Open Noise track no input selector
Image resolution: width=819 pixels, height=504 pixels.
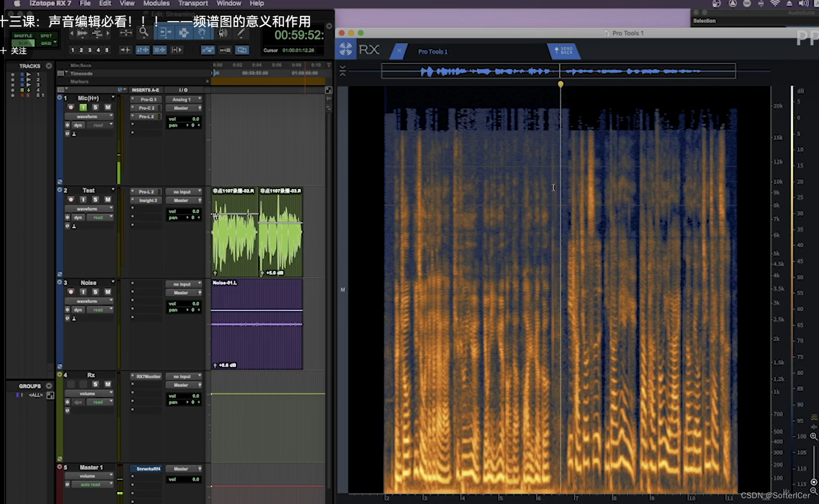(x=184, y=284)
